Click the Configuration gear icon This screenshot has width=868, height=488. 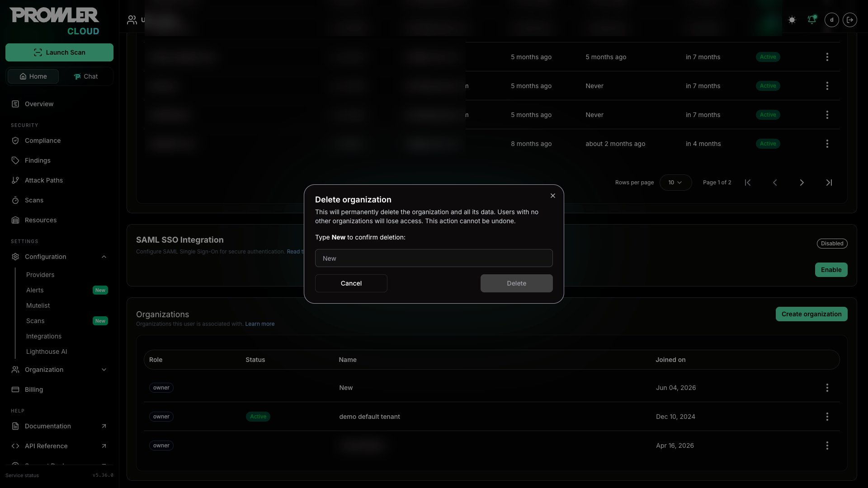(15, 257)
